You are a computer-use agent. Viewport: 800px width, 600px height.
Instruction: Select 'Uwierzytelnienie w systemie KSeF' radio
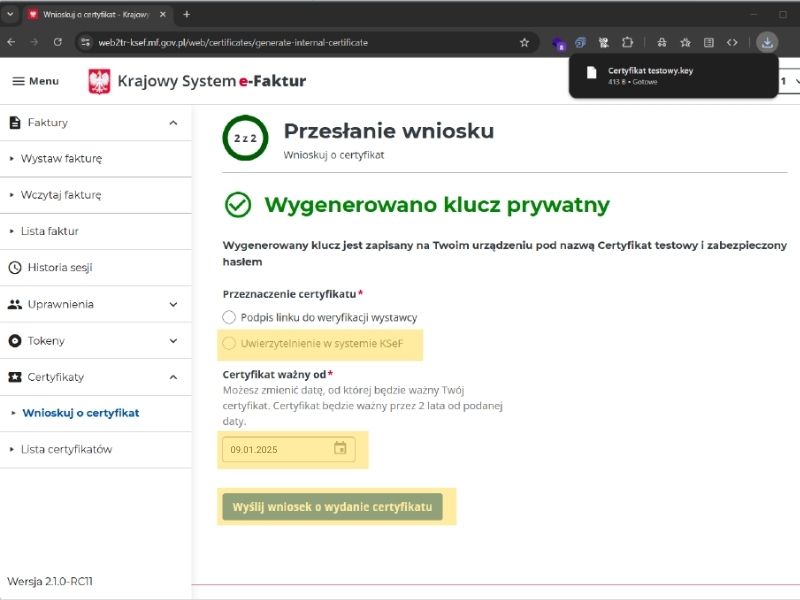229,344
